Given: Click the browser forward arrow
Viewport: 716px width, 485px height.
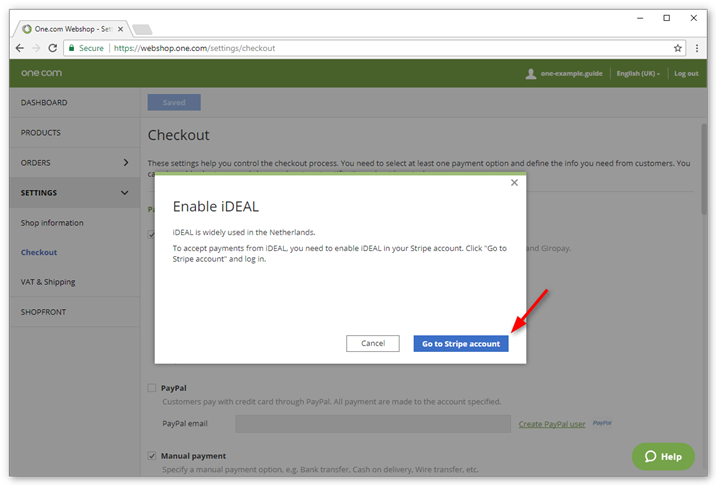Looking at the screenshot, I should tap(36, 48).
